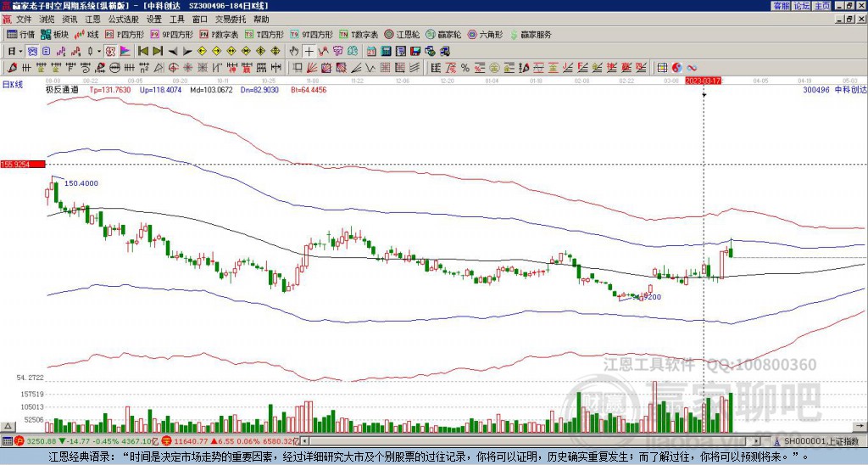Open the 交易委托 menu
Screen dimensions: 868x465
(x=231, y=20)
